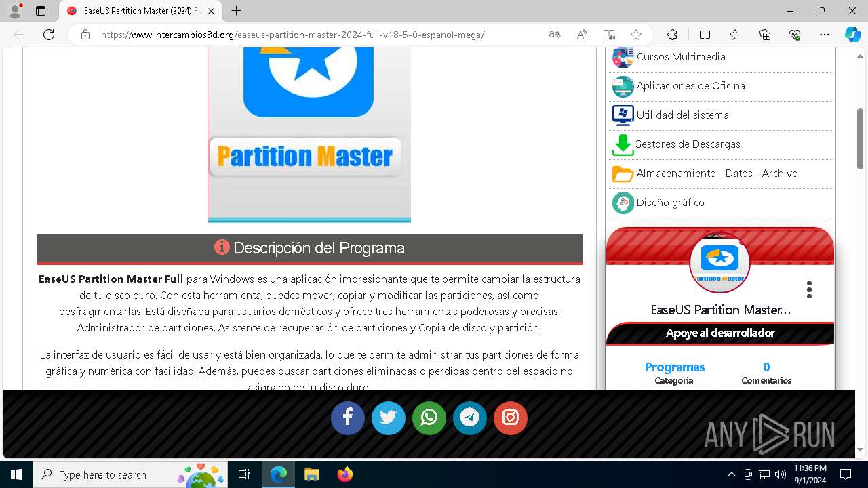Viewport: 868px width, 488px height.
Task: Open Gestores de Descargas category
Action: tap(687, 144)
